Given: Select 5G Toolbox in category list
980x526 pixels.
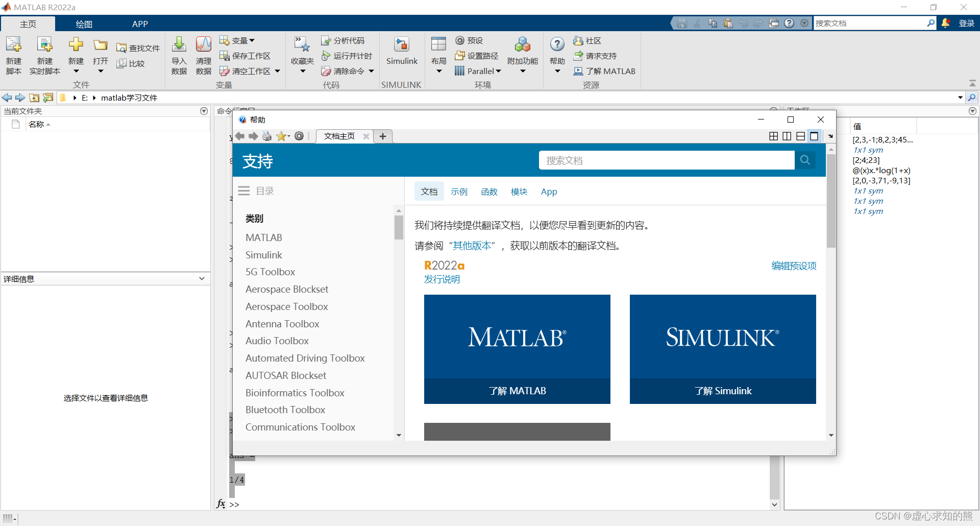Looking at the screenshot, I should pos(270,272).
